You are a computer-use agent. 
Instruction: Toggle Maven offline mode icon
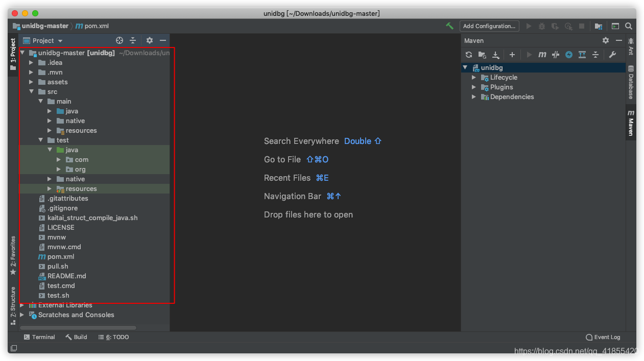(556, 55)
